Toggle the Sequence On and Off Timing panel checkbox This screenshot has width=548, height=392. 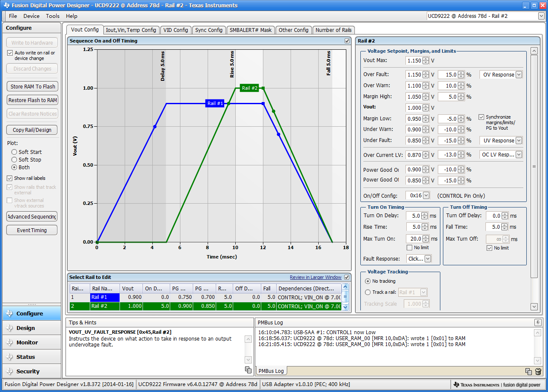coord(347,41)
